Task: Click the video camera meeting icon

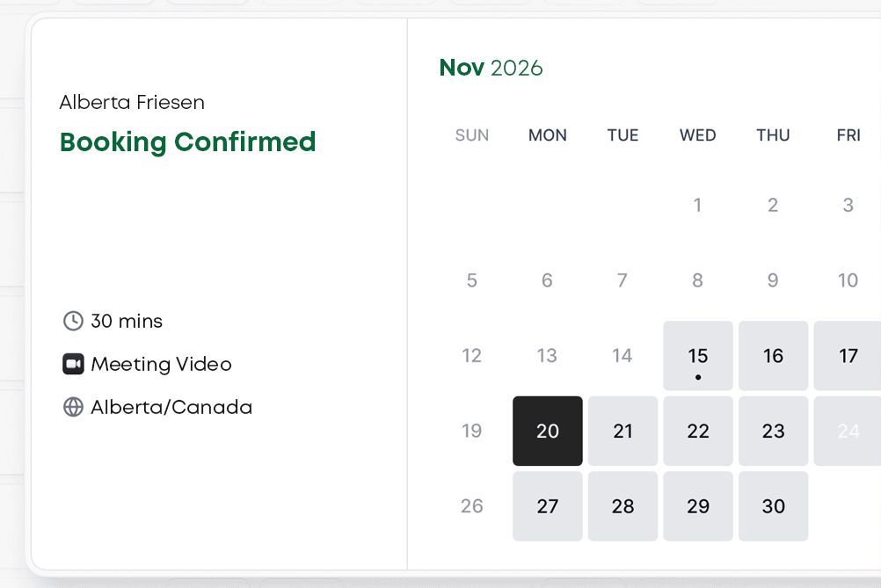Action: point(73,364)
